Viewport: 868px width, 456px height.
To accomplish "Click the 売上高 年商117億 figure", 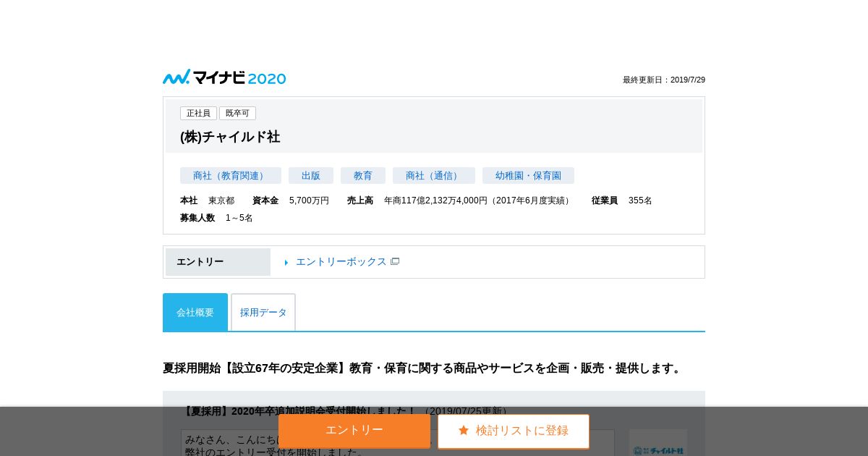I will pos(478,200).
